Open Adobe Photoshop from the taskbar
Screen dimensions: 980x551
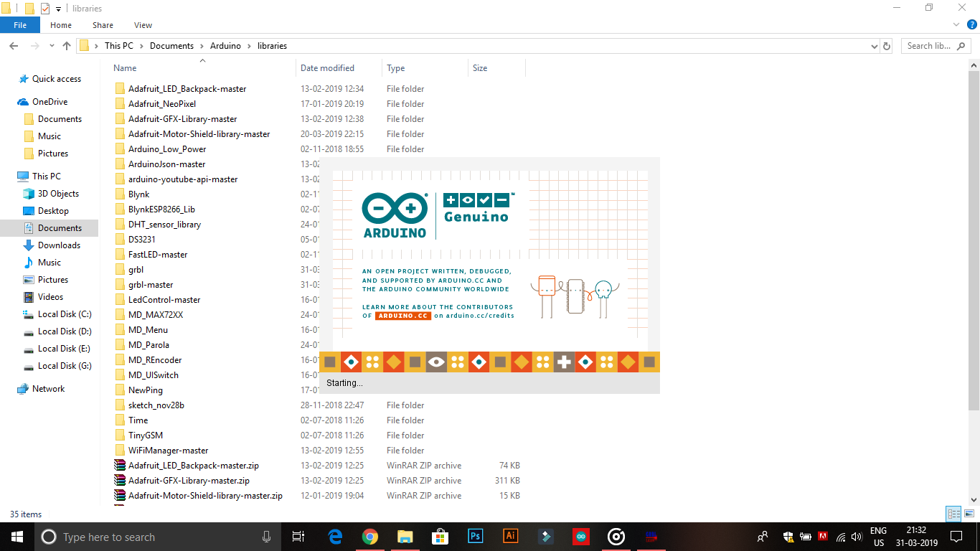(x=476, y=536)
